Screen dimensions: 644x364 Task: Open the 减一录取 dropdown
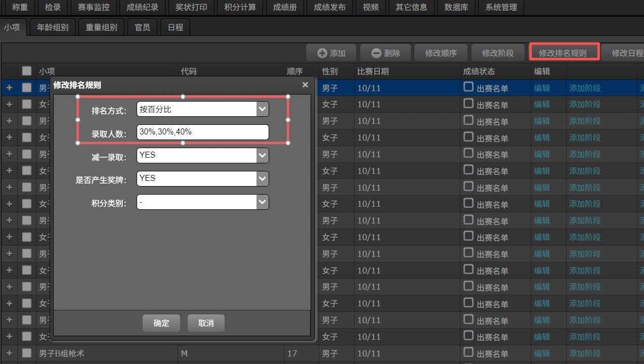point(262,155)
